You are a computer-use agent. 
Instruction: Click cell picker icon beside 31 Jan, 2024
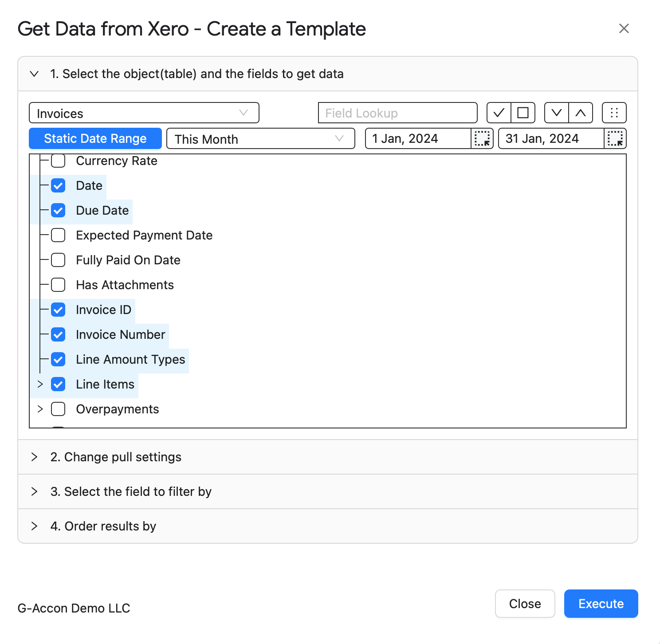615,138
